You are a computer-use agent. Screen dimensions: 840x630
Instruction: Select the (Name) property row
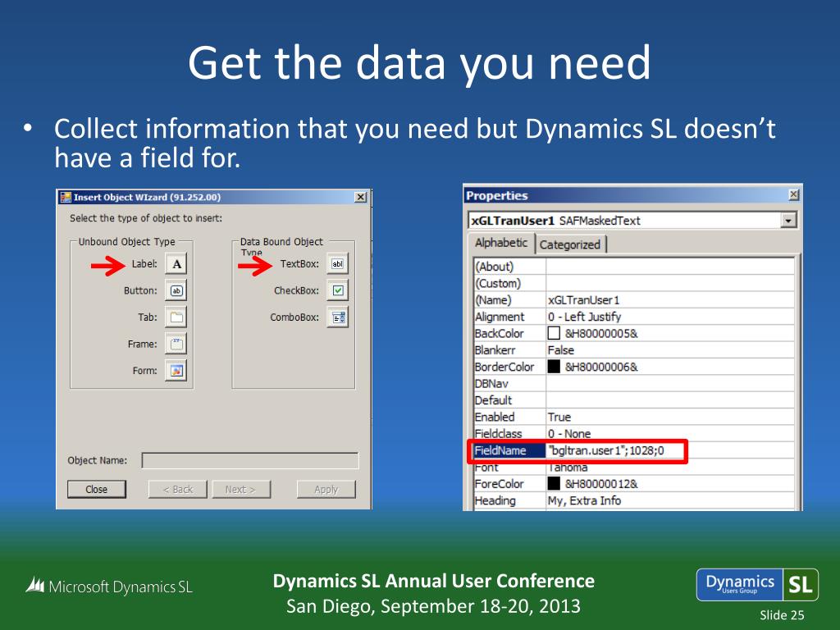634,299
